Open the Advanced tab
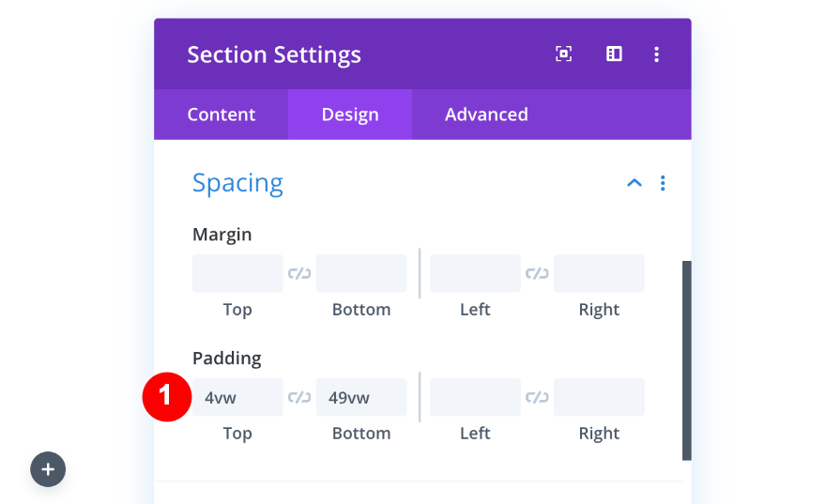The image size is (826, 504). (x=486, y=115)
